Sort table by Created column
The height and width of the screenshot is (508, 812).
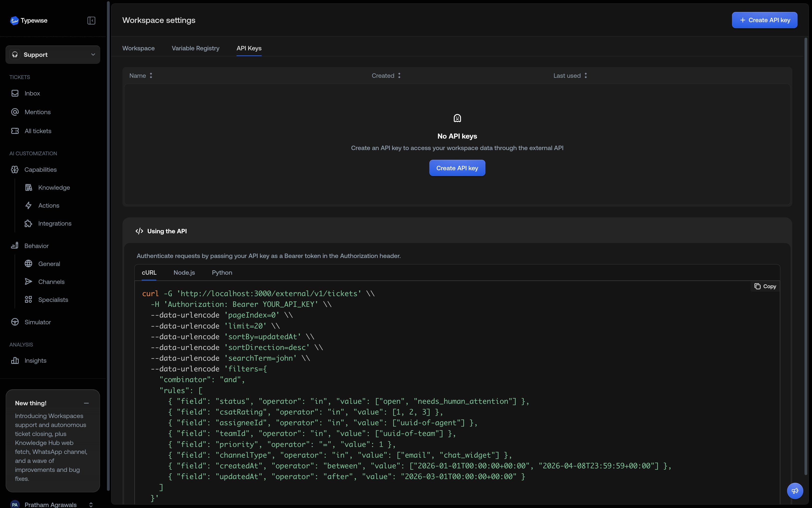point(386,76)
